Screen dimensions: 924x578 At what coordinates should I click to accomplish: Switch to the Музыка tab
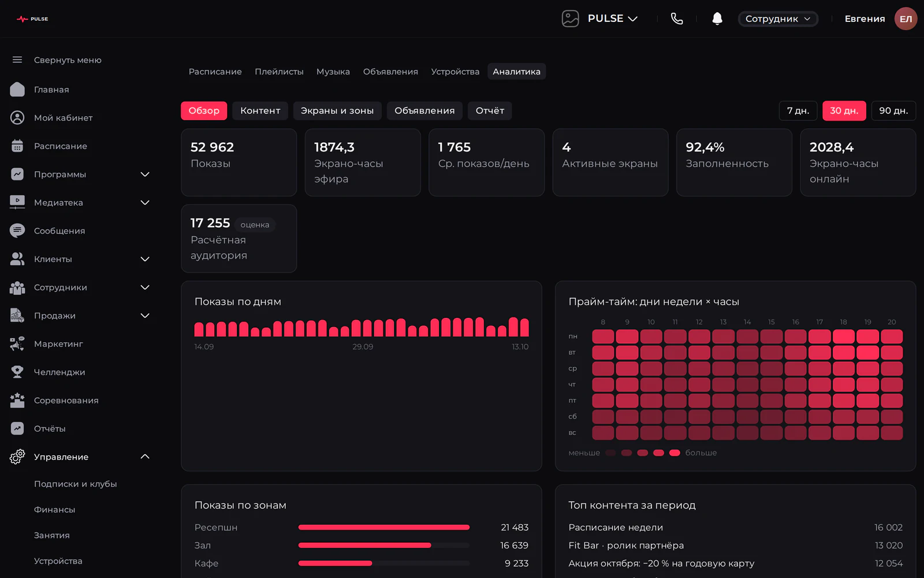[333, 72]
